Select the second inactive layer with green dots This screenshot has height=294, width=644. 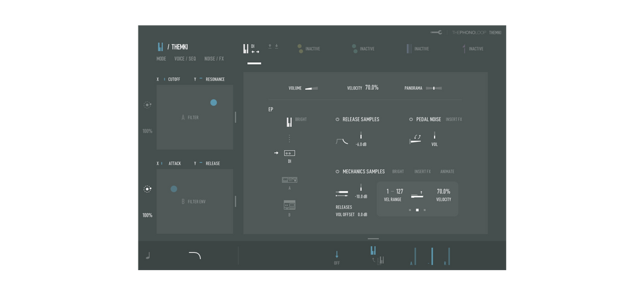(355, 49)
